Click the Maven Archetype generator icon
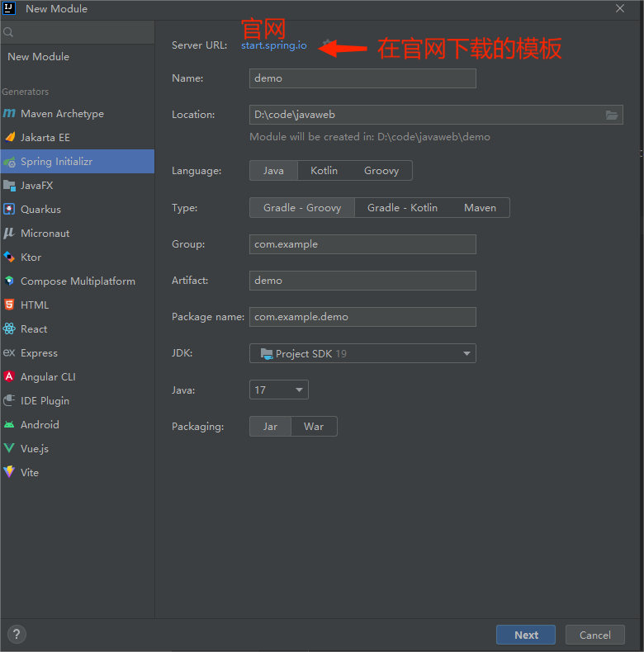 (x=9, y=114)
